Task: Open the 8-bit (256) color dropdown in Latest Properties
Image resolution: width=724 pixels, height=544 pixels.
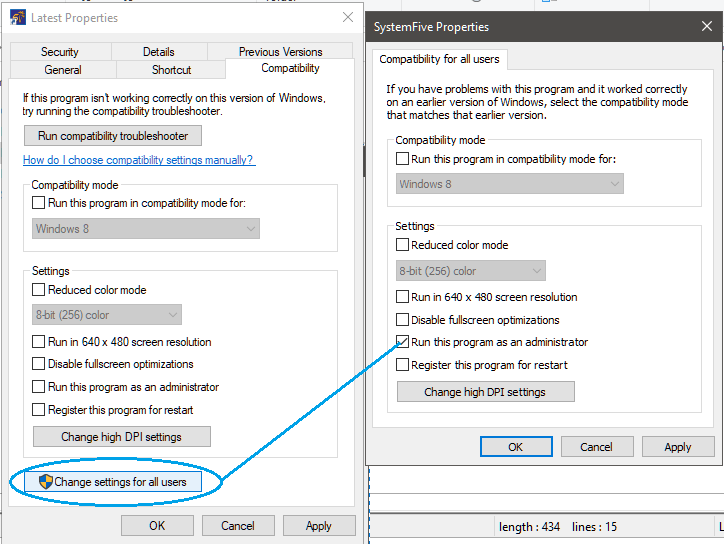Action: point(107,315)
